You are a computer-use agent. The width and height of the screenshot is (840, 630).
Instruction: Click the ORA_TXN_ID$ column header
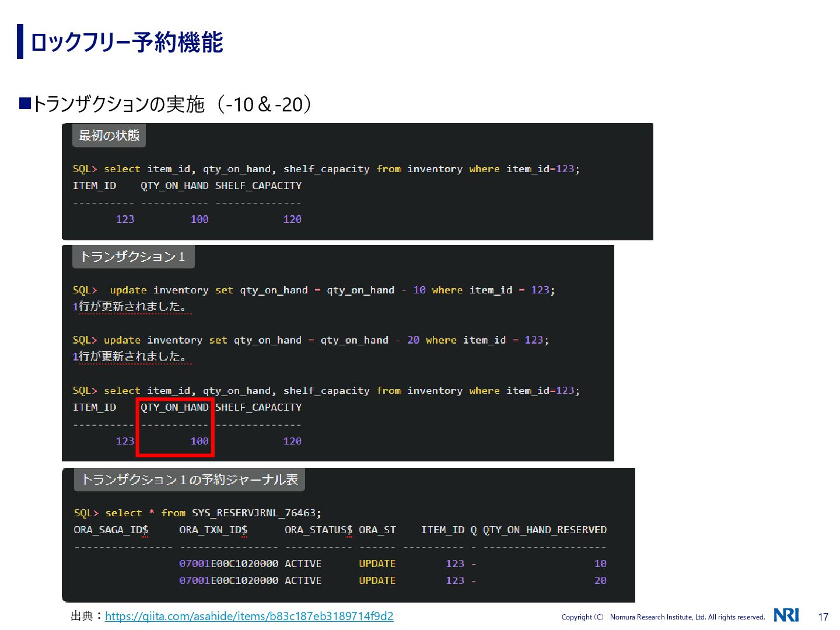213,530
